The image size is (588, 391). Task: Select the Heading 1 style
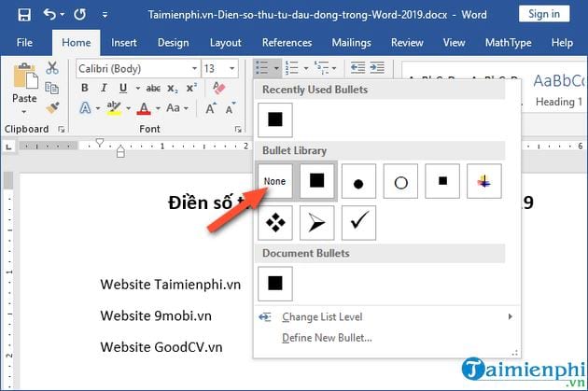559,90
